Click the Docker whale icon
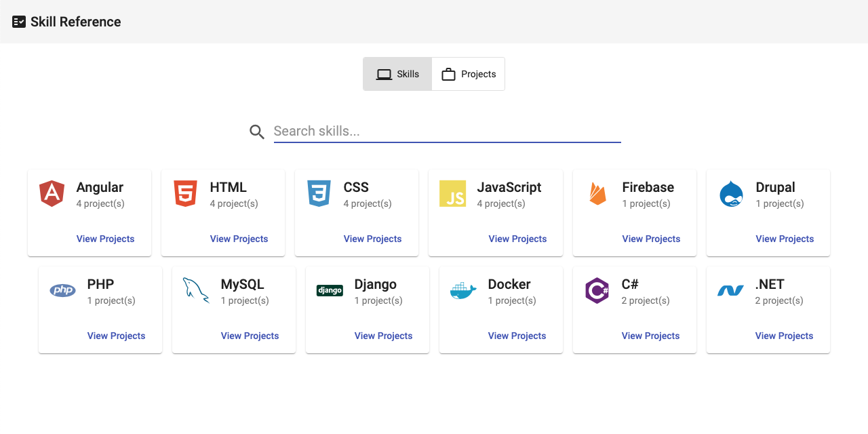Viewport: 868px width, 434px height. (462, 290)
